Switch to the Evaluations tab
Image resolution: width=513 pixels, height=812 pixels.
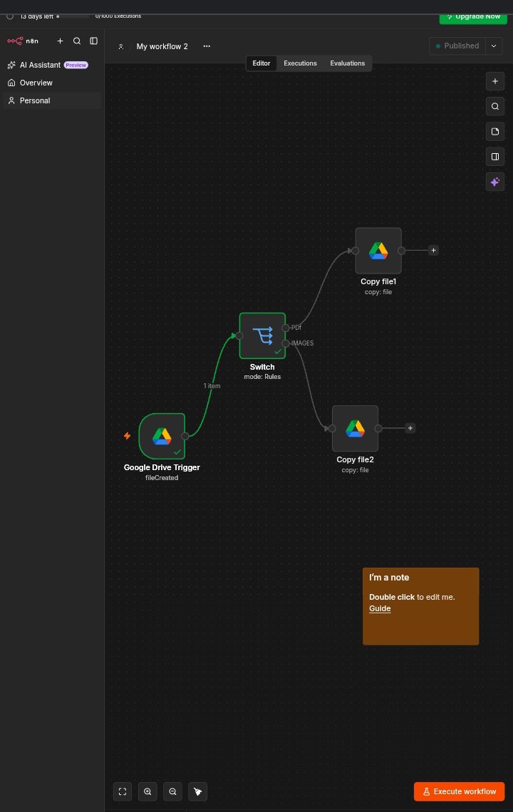pos(347,63)
